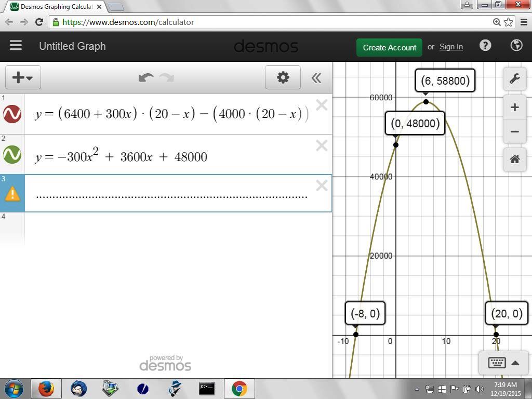Open graph settings wrench
532x399 pixels.
[515, 79]
